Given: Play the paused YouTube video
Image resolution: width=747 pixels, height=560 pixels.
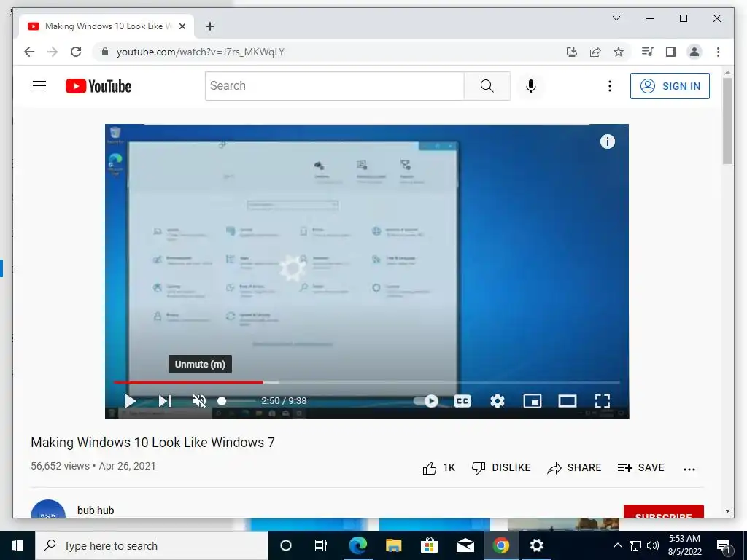Looking at the screenshot, I should [x=130, y=401].
